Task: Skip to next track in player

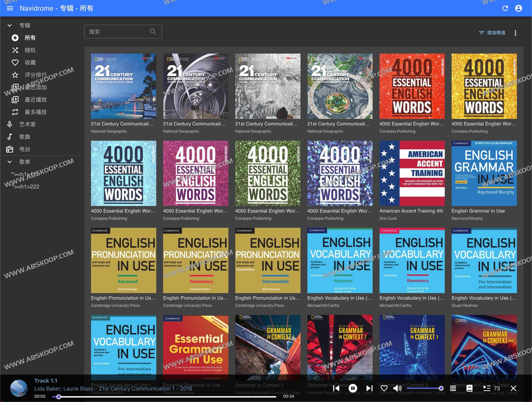Action: (x=369, y=388)
